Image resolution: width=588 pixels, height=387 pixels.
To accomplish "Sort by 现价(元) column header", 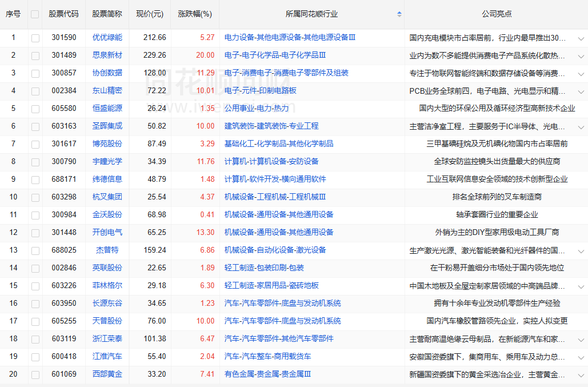I will 150,14.
